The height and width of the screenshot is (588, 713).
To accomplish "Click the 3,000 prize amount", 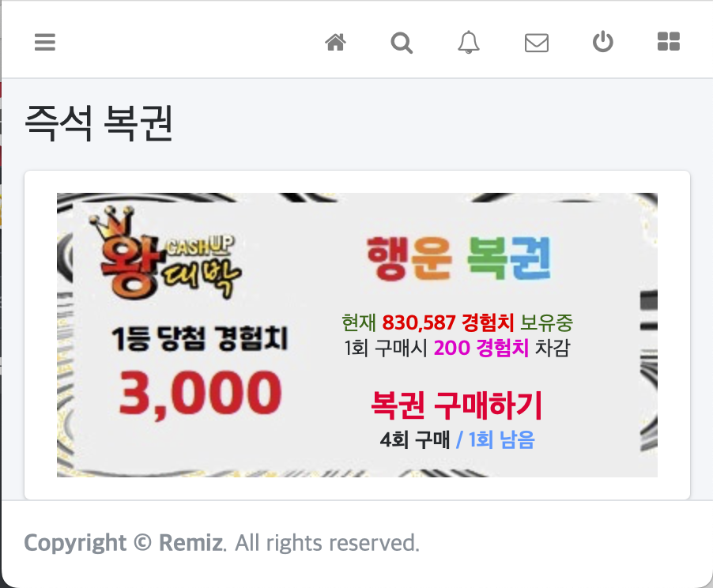I will [x=200, y=393].
